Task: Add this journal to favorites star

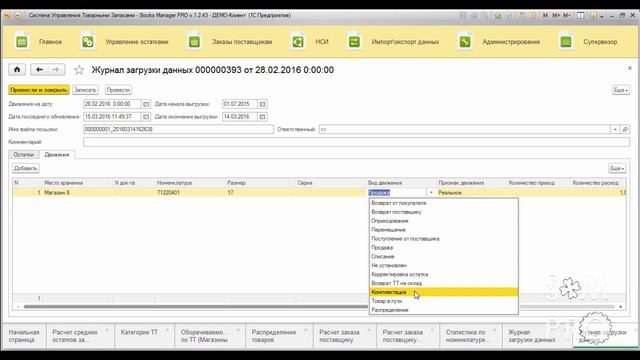Action: (79, 70)
